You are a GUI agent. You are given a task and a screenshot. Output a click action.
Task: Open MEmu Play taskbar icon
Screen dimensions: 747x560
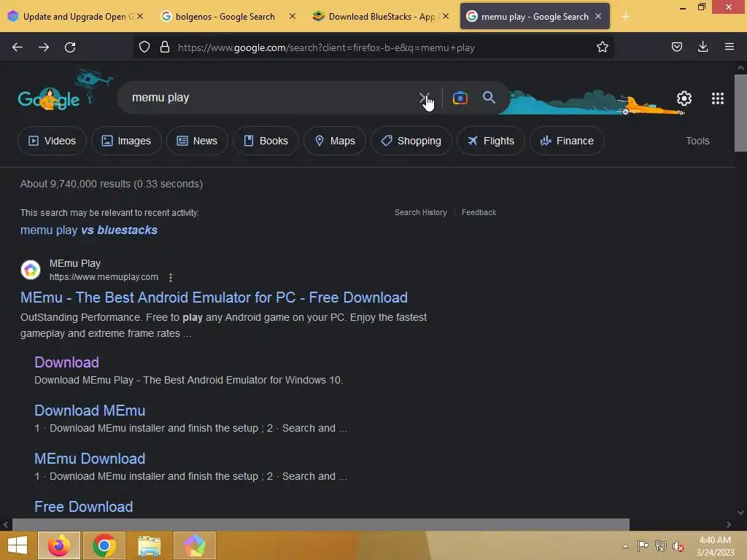[x=195, y=545]
